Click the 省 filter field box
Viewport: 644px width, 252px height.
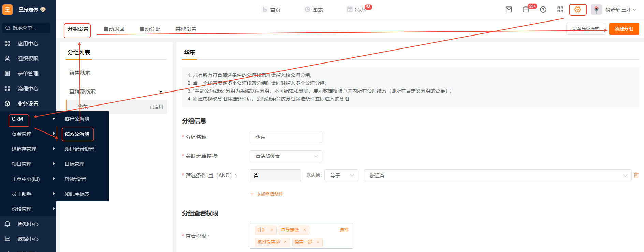point(275,175)
